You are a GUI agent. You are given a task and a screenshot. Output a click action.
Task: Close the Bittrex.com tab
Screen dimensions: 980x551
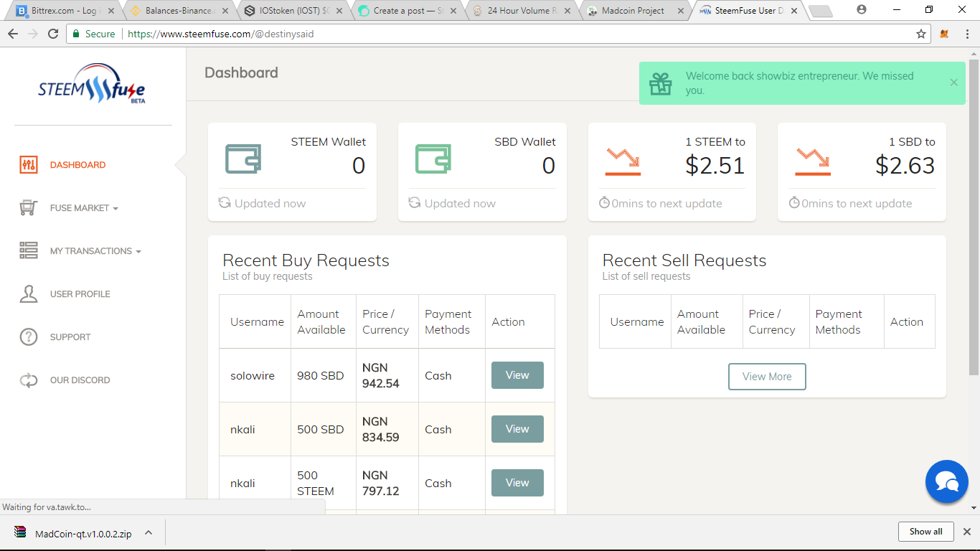pyautogui.click(x=110, y=11)
